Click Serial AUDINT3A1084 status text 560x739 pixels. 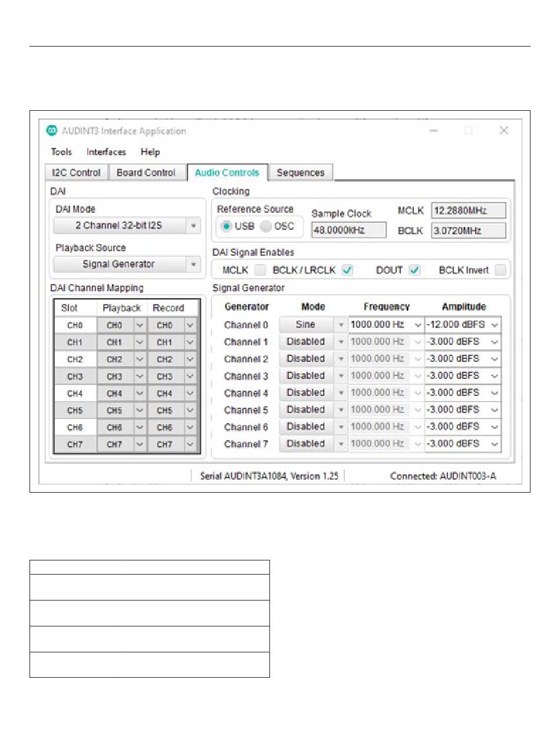269,476
